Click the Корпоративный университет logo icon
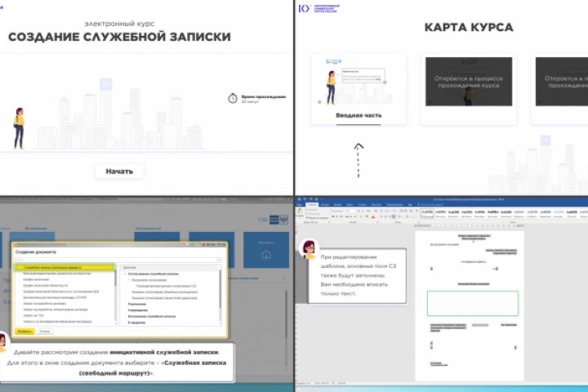This screenshot has width=588, height=392. [x=304, y=8]
